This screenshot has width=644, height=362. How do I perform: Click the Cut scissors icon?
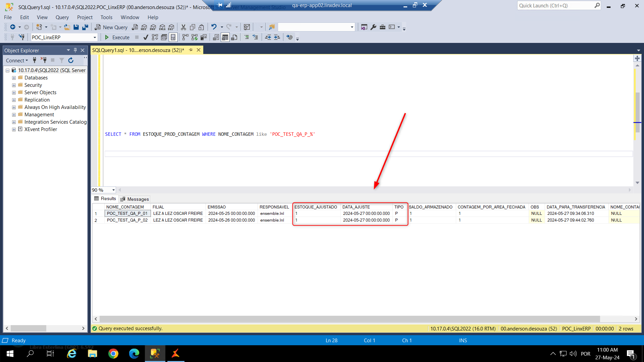tap(183, 27)
